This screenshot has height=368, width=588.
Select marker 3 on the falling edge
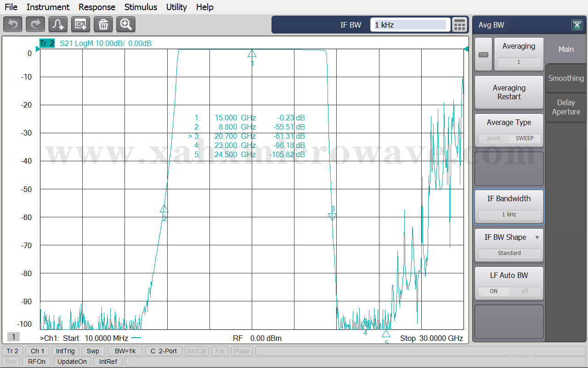click(333, 216)
